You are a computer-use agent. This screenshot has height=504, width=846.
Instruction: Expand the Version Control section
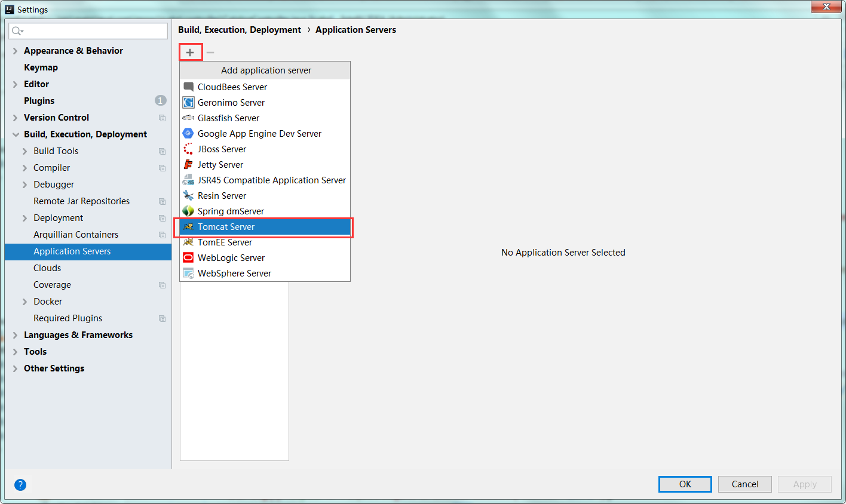(16, 118)
